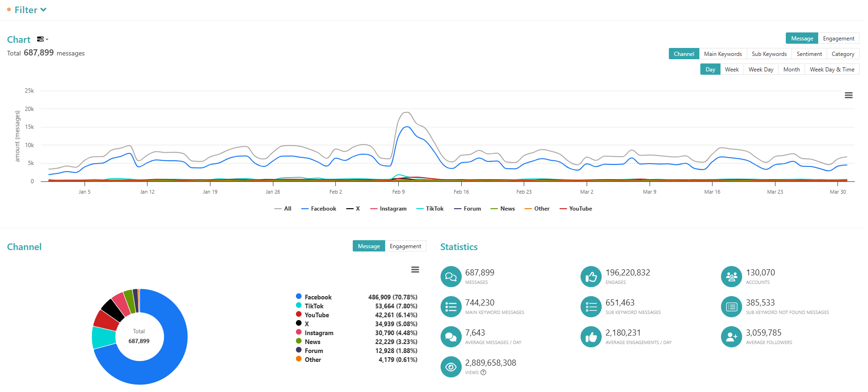Click the Views eye statistic icon
Screen dimensions: 868x392
[451, 367]
